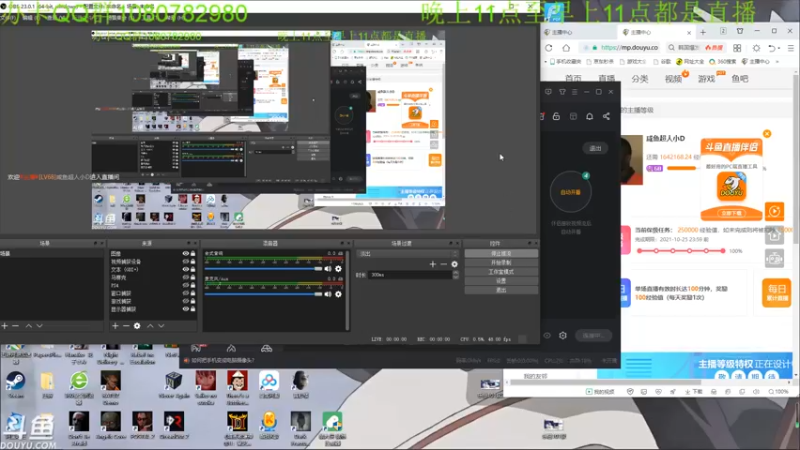Open browser undo-close dropdown arrow
The height and width of the screenshot is (450, 800).
[x=780, y=48]
